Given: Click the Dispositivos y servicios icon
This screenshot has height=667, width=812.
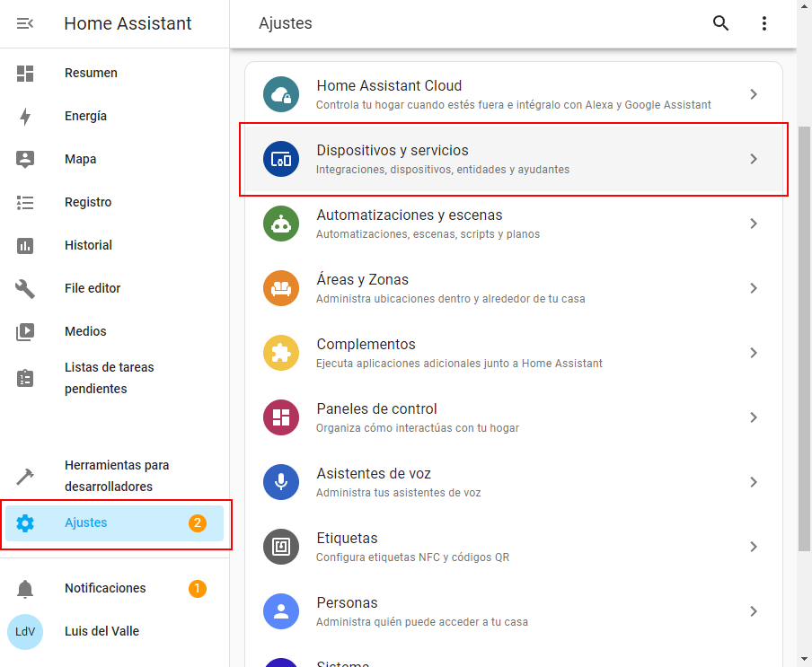Looking at the screenshot, I should pos(281,159).
